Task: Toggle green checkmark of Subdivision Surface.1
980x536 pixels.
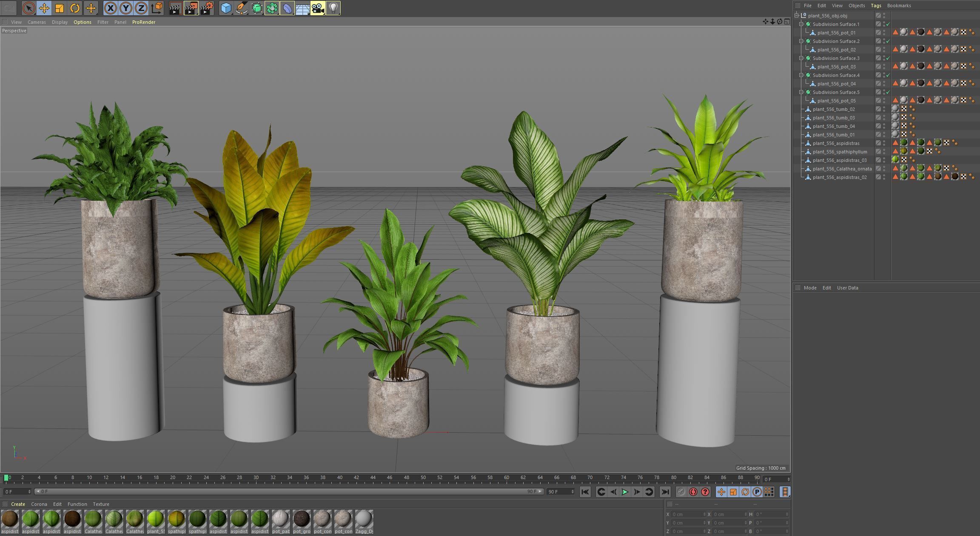Action: [888, 24]
